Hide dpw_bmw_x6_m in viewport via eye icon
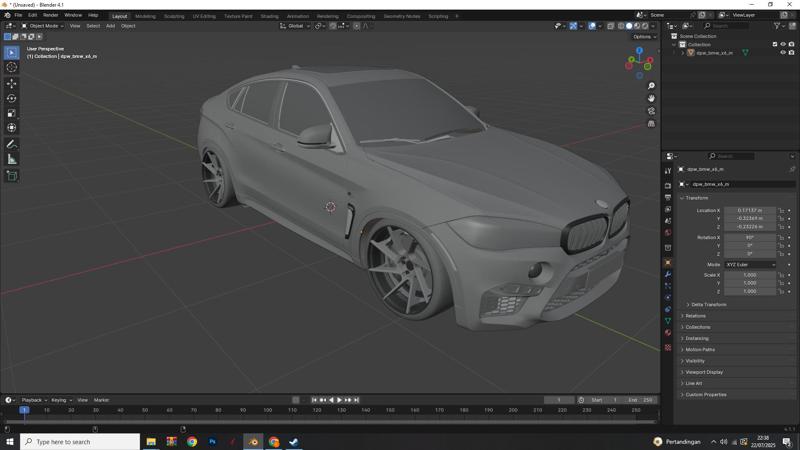 (x=783, y=53)
